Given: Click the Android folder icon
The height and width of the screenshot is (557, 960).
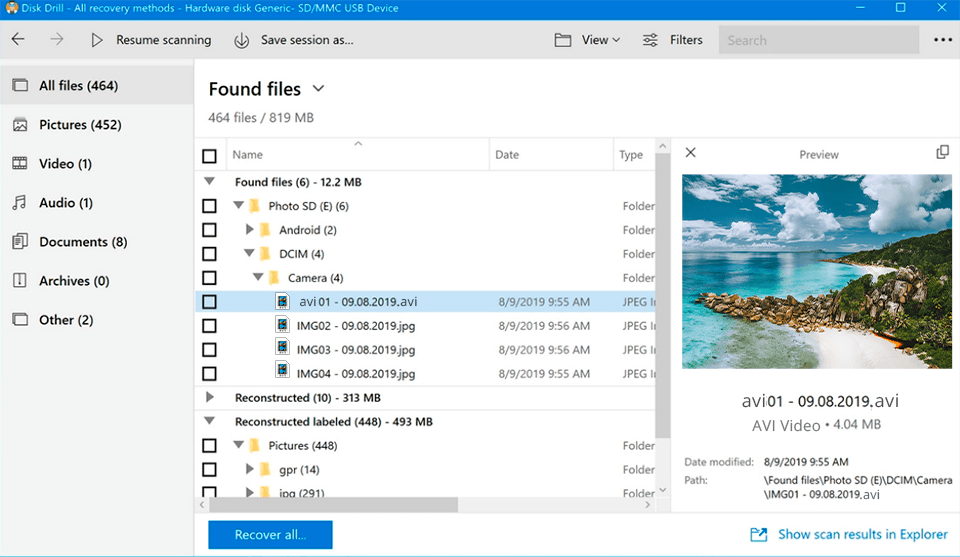Looking at the screenshot, I should click(x=265, y=230).
